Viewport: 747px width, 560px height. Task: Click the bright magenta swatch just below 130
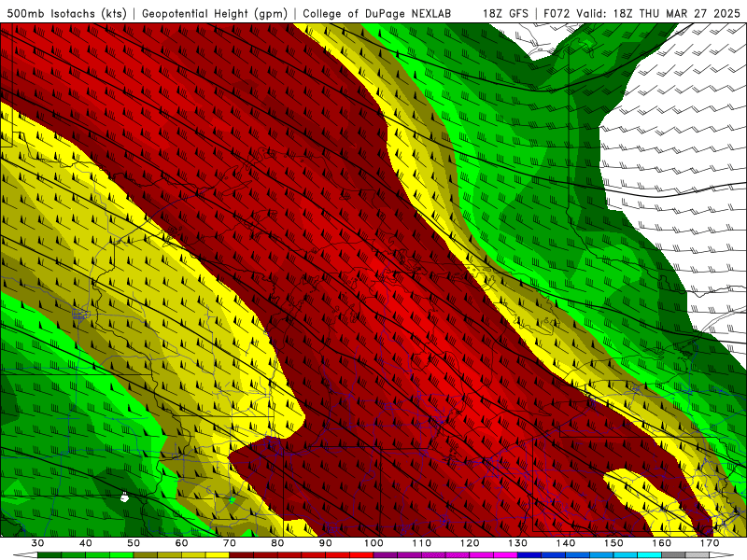[x=505, y=555]
